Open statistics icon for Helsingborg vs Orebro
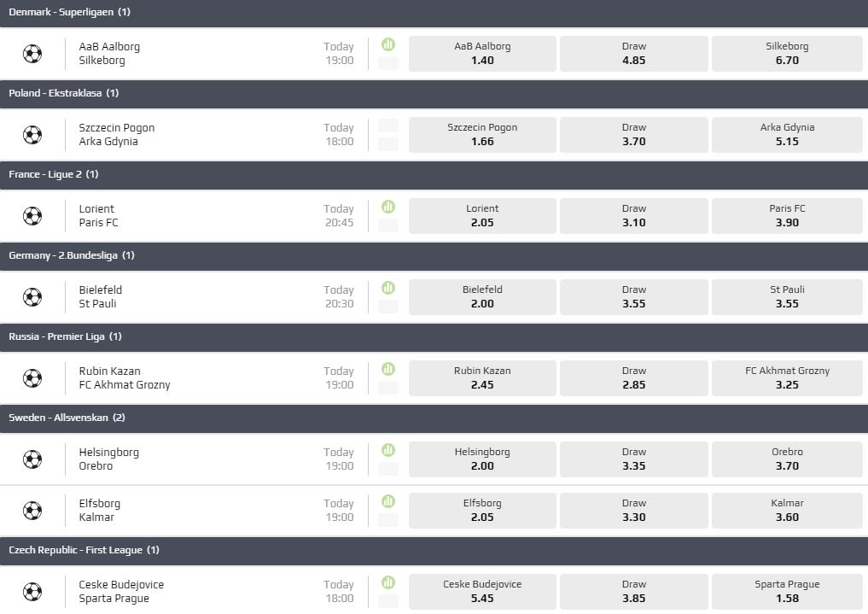Image resolution: width=868 pixels, height=614 pixels. click(x=388, y=450)
